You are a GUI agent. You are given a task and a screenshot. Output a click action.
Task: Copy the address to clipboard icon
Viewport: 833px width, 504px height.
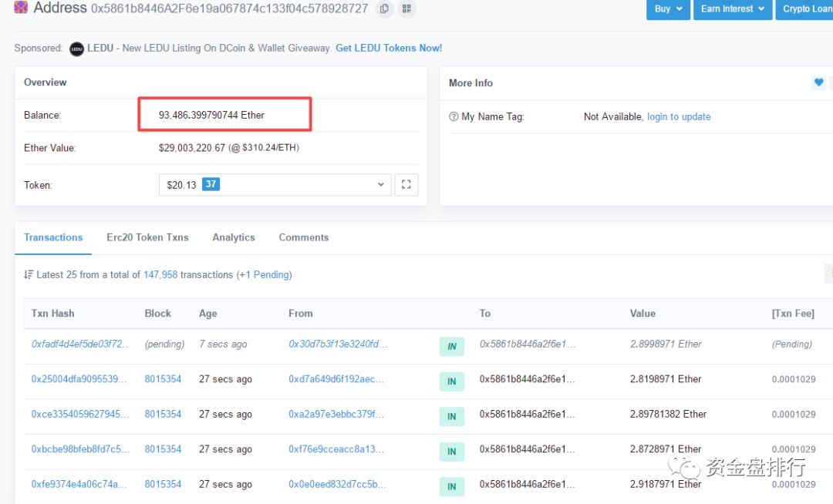coord(384,9)
